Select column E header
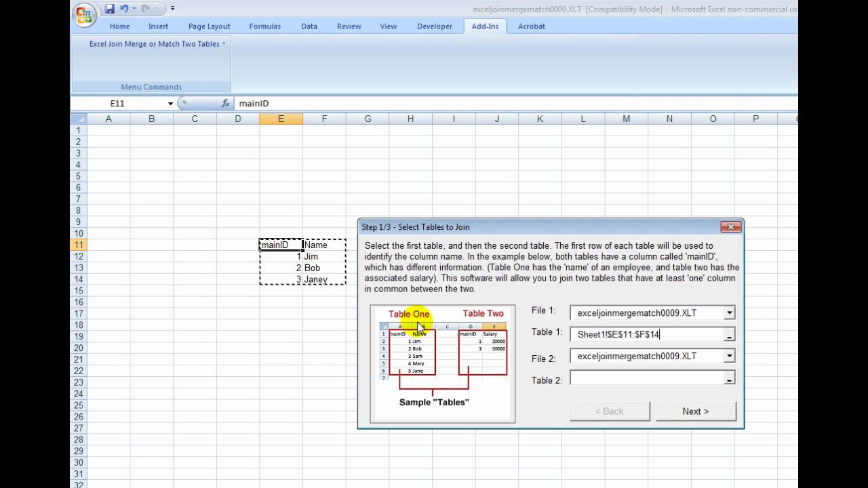Viewport: 868px width, 488px height. 281,119
